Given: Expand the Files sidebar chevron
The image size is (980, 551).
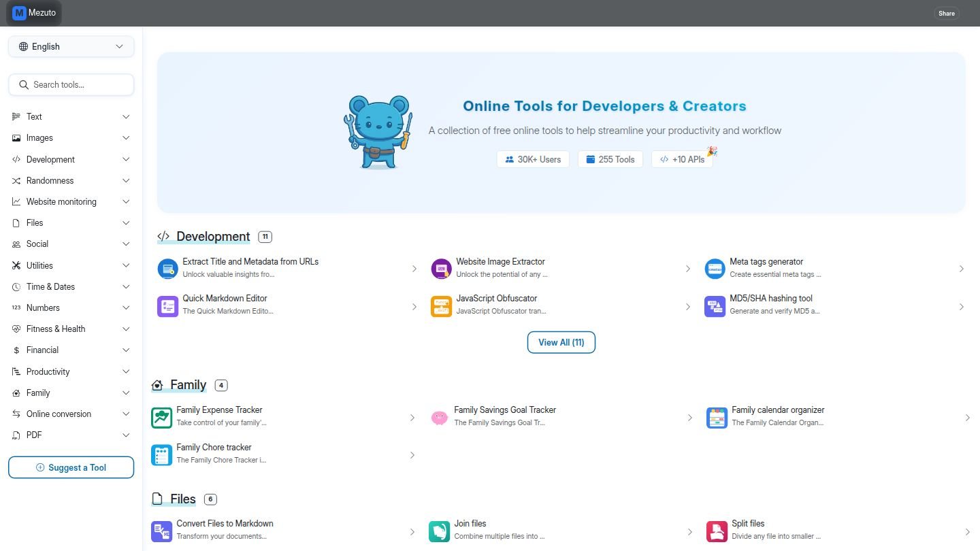Looking at the screenshot, I should pos(126,223).
